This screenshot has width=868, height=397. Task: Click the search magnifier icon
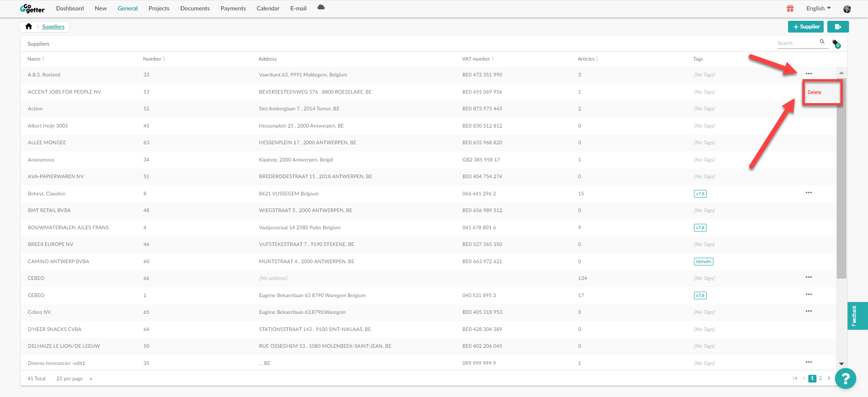click(x=822, y=42)
